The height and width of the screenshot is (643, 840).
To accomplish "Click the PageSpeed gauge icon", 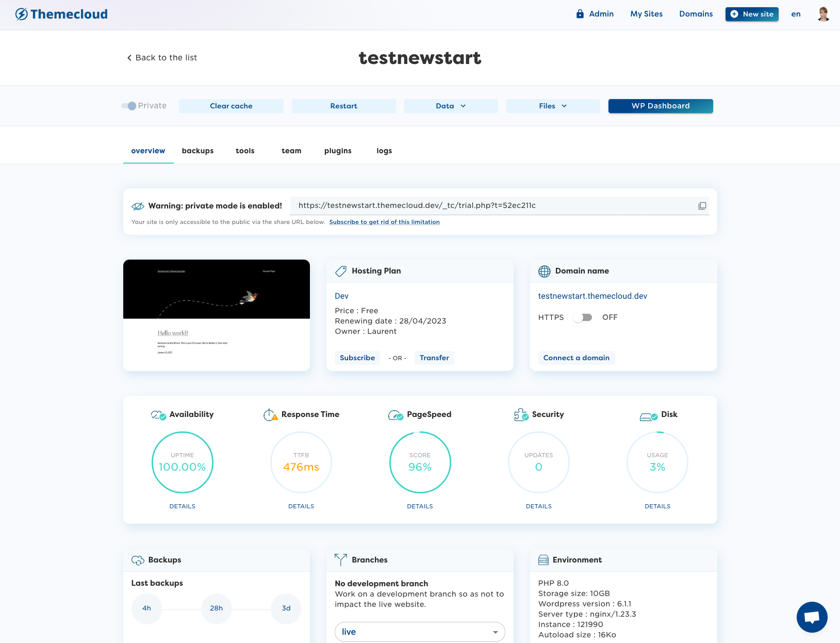I will click(x=396, y=415).
